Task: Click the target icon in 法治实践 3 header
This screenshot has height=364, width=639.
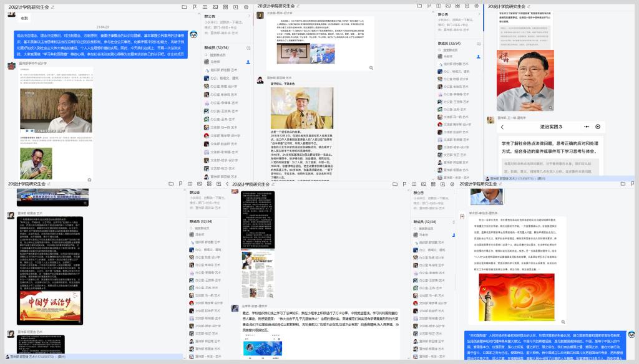Action: (x=598, y=127)
